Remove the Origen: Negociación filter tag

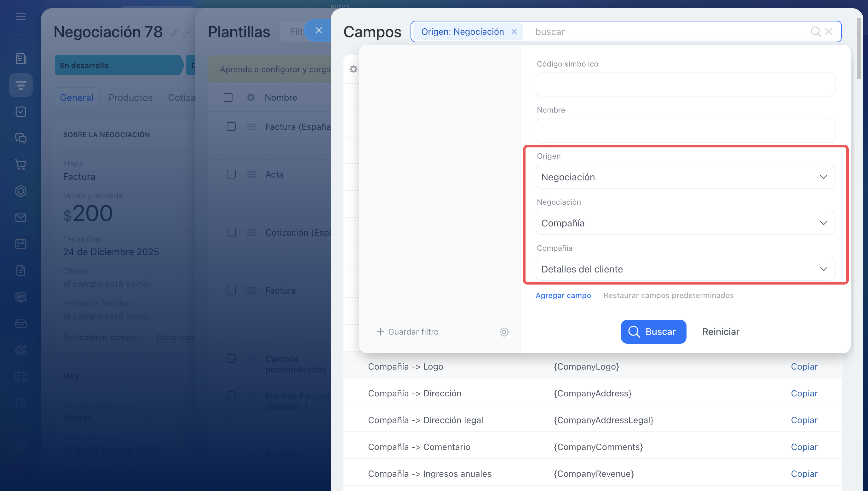(x=514, y=32)
